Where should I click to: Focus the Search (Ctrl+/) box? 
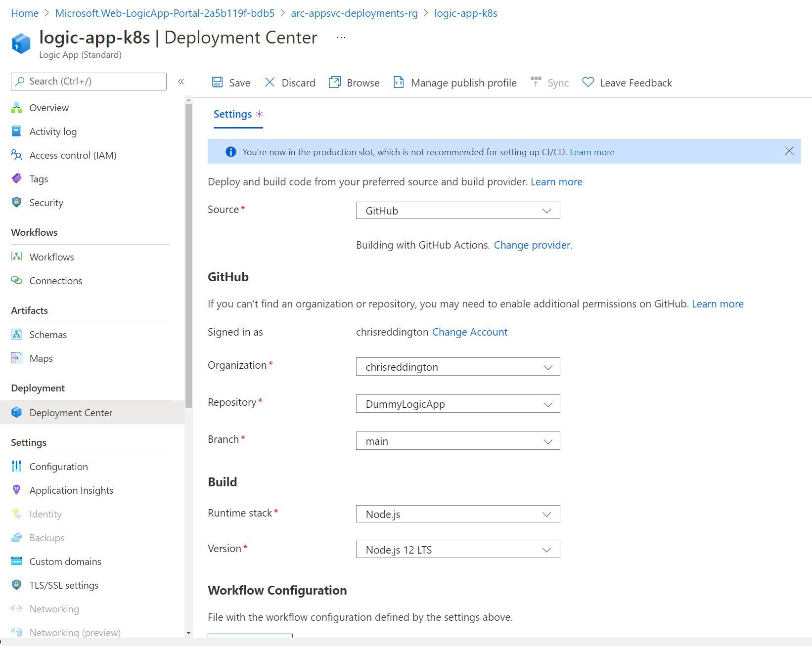click(89, 82)
